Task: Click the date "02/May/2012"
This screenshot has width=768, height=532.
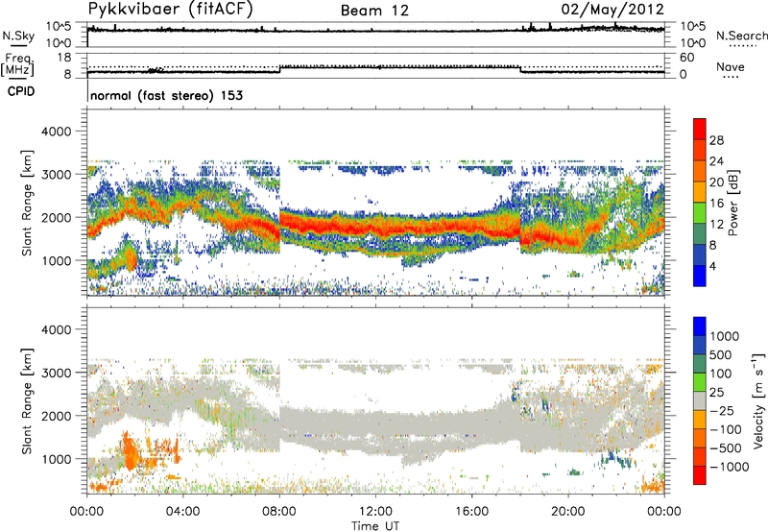Action: (612, 10)
